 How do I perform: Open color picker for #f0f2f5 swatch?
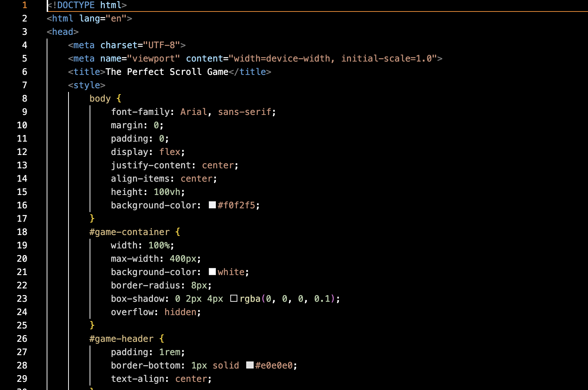(x=212, y=205)
